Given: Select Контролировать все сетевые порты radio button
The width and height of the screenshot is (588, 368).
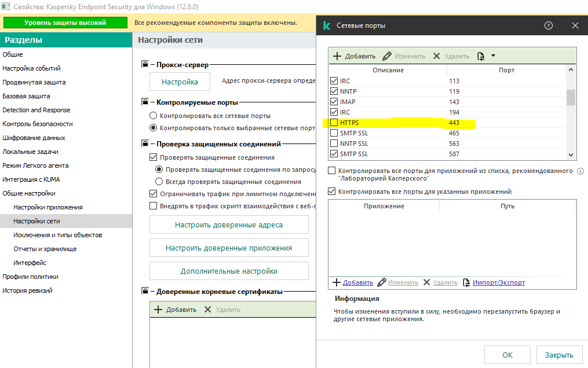Looking at the screenshot, I should 154,116.
